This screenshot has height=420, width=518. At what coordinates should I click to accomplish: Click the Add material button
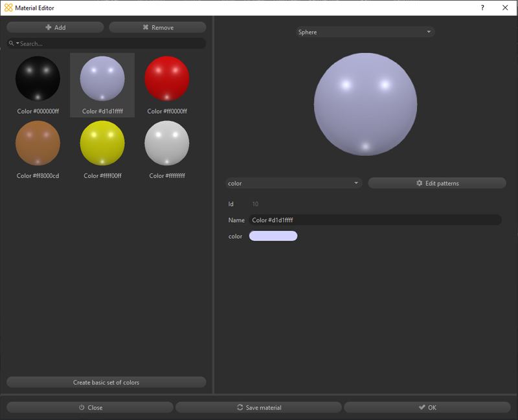tap(55, 27)
